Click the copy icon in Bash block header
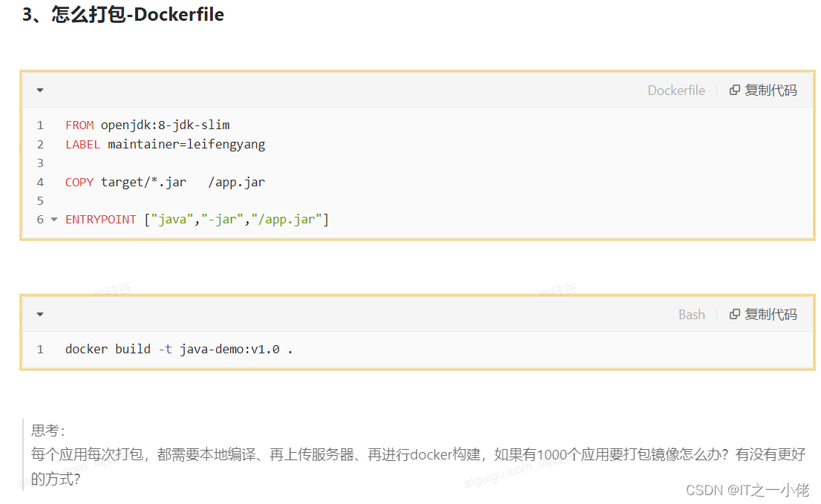This screenshot has width=821, height=504. (x=735, y=314)
